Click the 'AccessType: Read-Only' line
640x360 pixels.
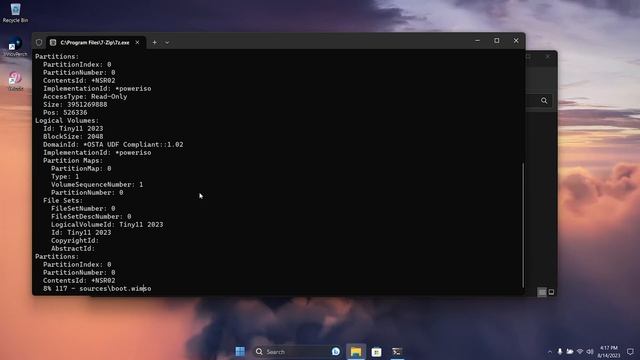coord(85,97)
